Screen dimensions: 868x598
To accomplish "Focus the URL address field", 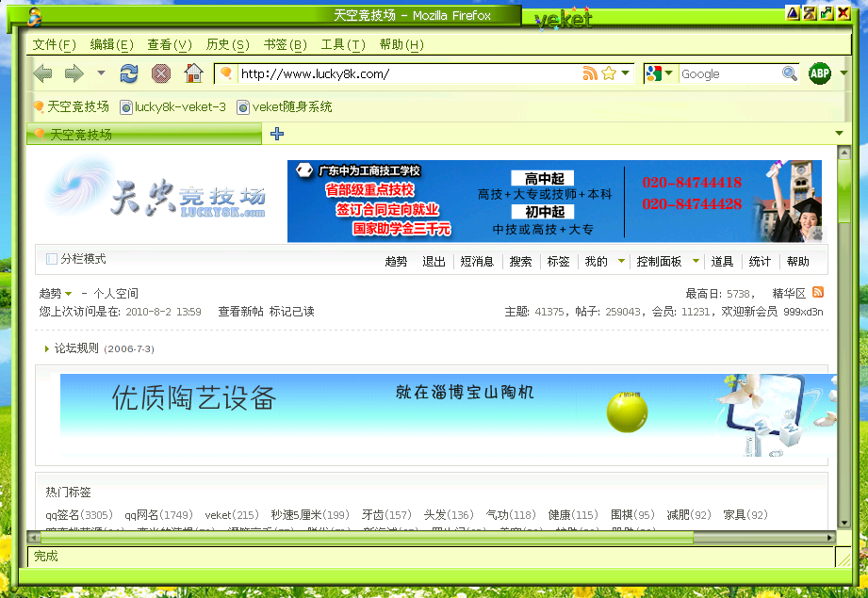I will [410, 73].
